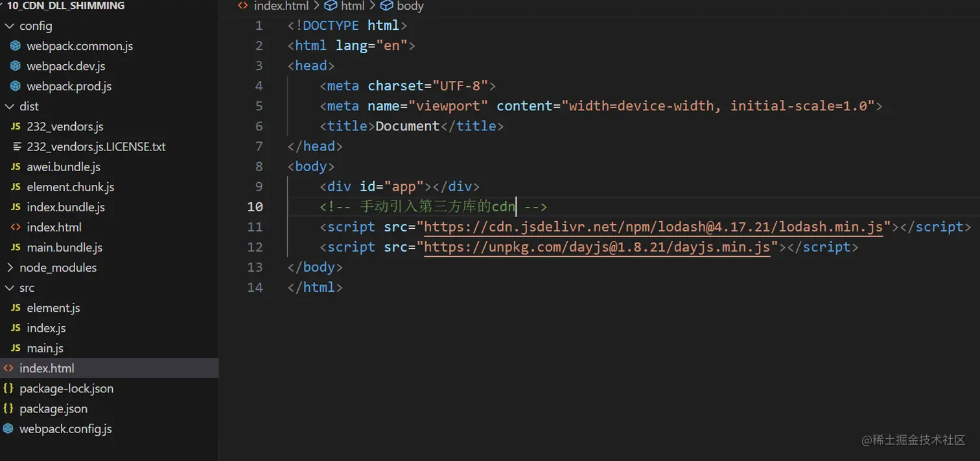Screen dimensions: 980x461
Task: Click the HTML icon of dist index.html
Action: [x=16, y=228]
